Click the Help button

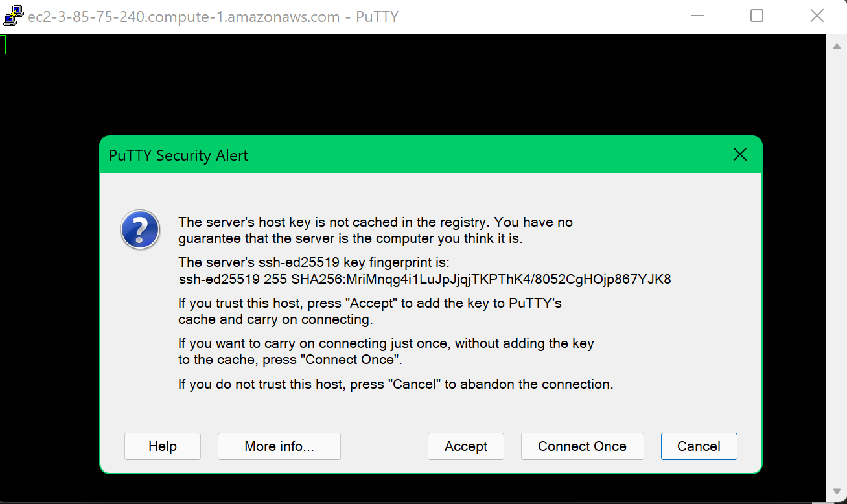163,446
